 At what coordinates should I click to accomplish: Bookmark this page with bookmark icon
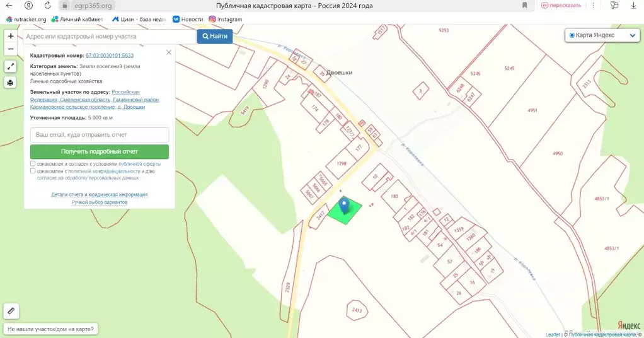[x=524, y=5]
